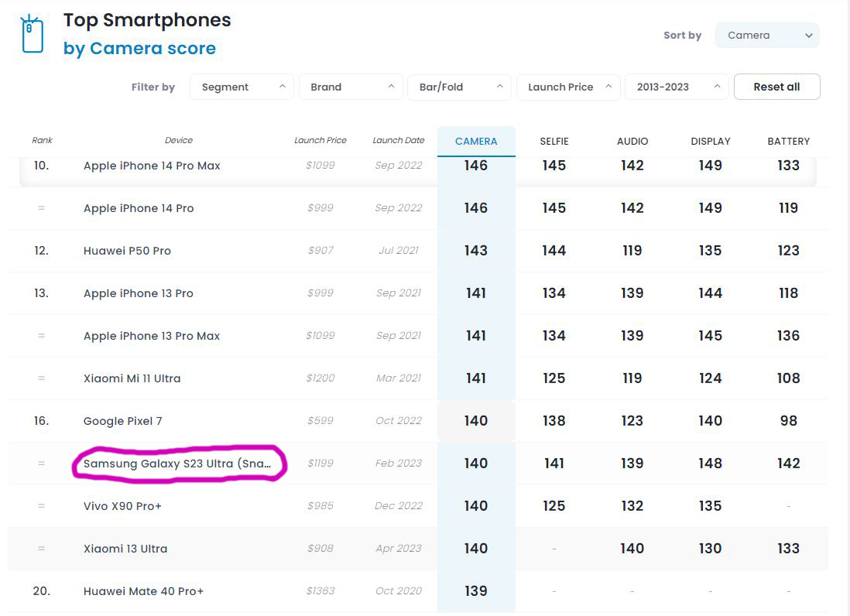Click Huawei P50 Pro camera score 143
Image resolution: width=850 pixels, height=616 pixels.
pyautogui.click(x=476, y=251)
